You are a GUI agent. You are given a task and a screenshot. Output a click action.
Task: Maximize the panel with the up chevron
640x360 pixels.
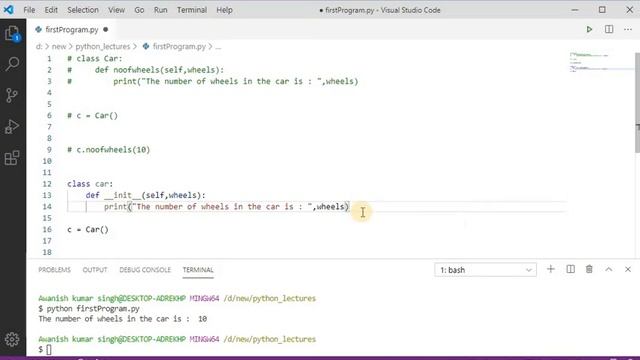[609, 269]
